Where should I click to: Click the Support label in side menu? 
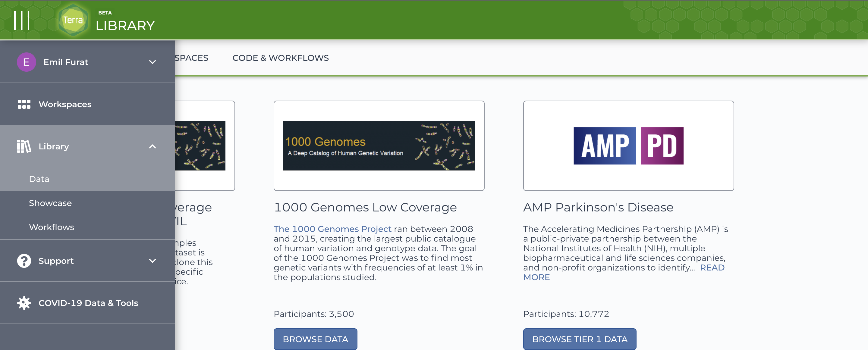56,261
